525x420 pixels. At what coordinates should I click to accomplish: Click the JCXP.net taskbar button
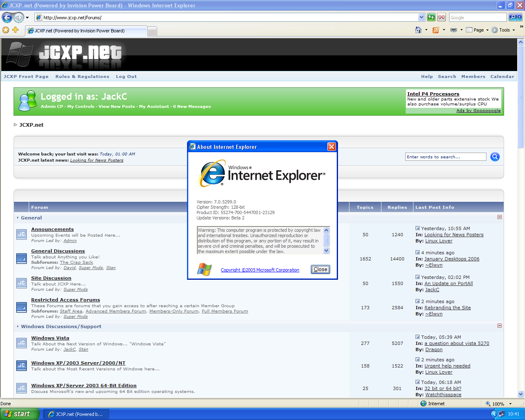tap(76, 414)
